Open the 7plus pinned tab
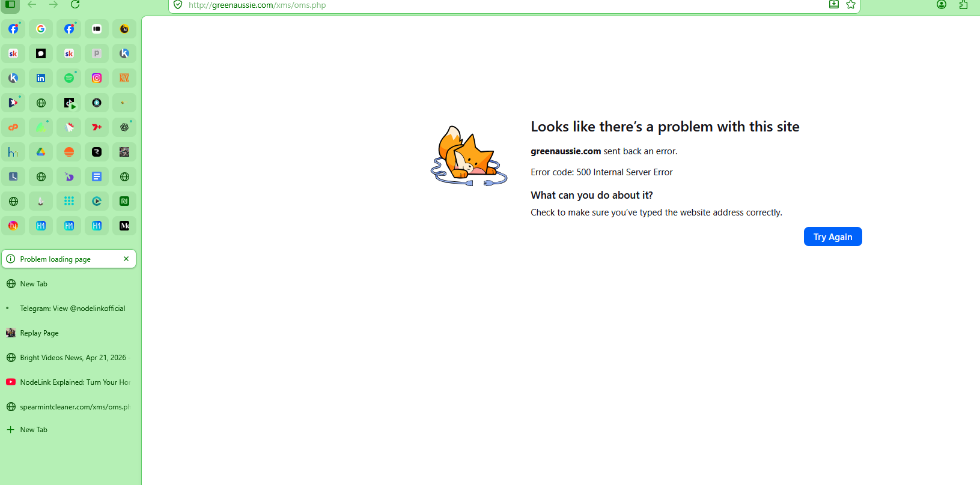 click(x=97, y=127)
